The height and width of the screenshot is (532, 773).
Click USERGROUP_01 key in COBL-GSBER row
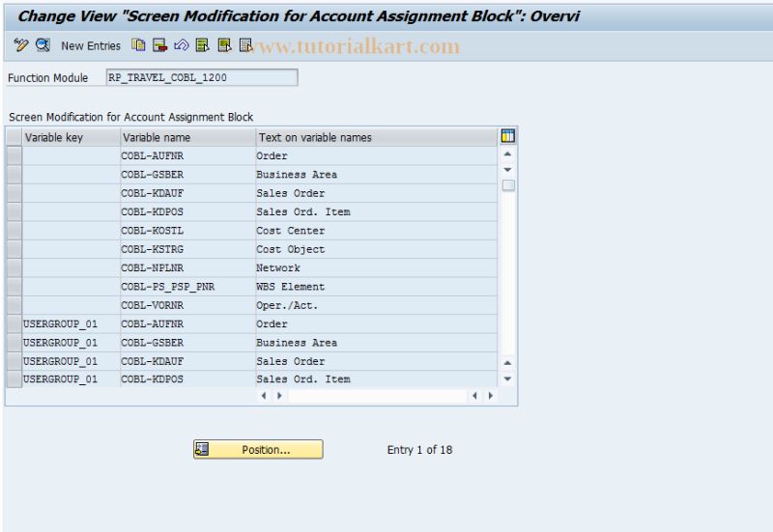click(x=71, y=343)
